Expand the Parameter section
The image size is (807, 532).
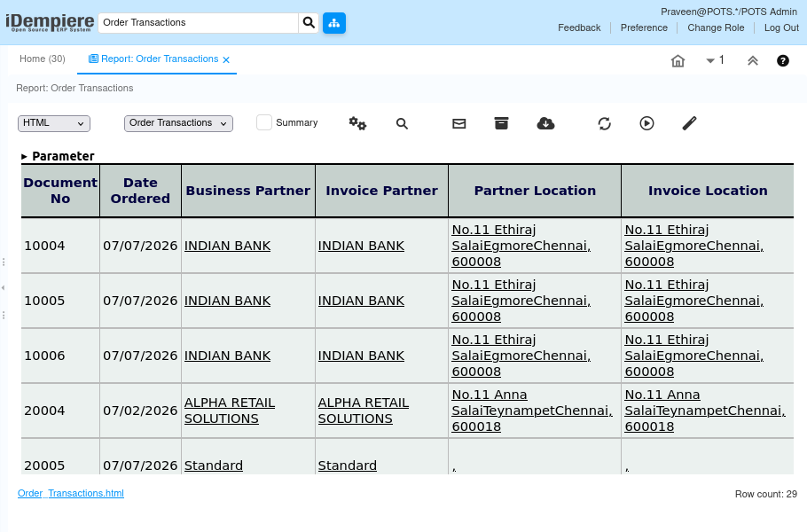click(x=58, y=156)
